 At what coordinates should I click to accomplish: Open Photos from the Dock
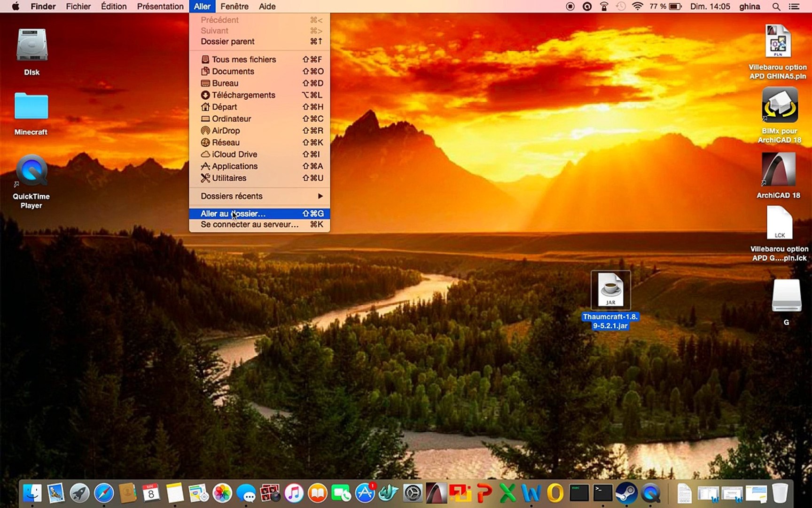[x=222, y=493]
